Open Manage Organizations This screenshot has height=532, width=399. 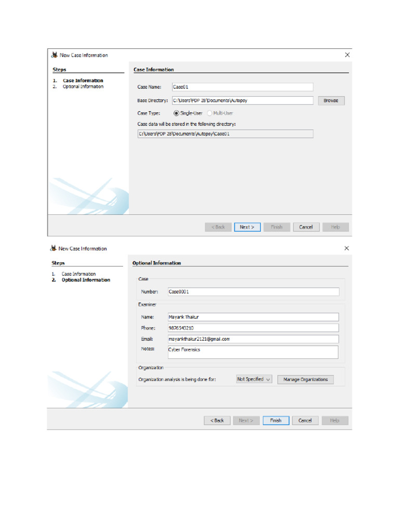pyautogui.click(x=305, y=379)
